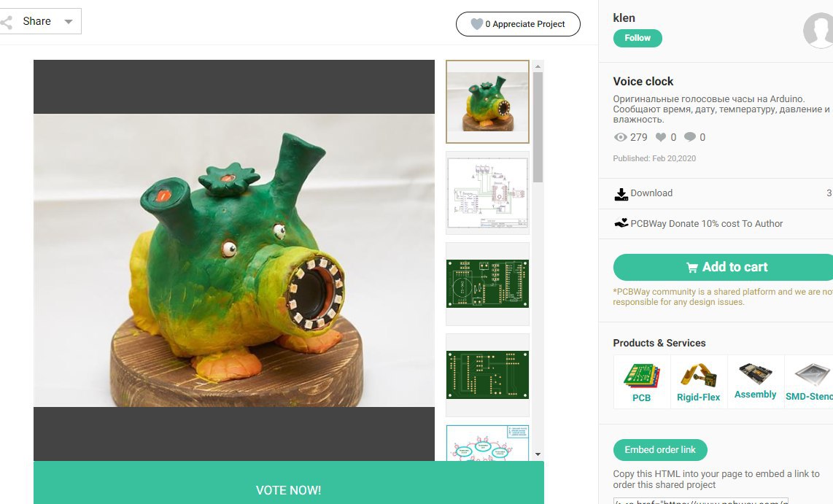Click Embed order link button

pos(660,450)
